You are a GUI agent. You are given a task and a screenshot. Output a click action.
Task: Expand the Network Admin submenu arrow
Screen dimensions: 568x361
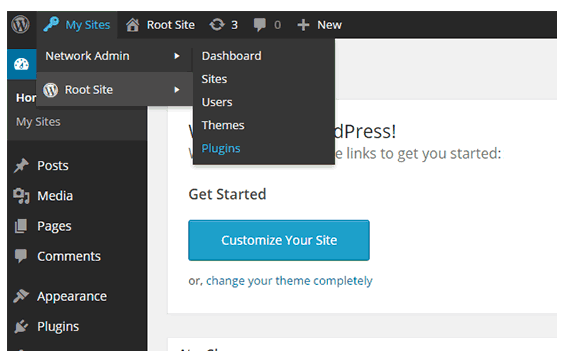pyautogui.click(x=177, y=56)
